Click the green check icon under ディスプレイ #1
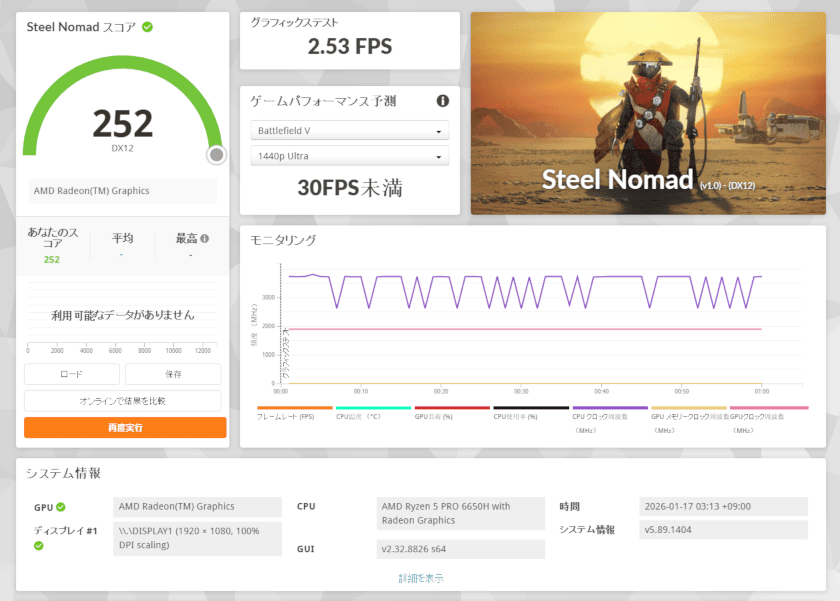The image size is (840, 601). [39, 546]
